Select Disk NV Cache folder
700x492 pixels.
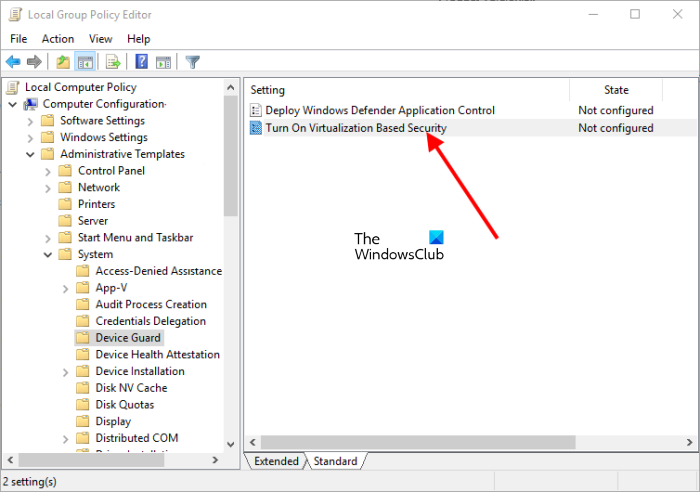click(x=131, y=388)
